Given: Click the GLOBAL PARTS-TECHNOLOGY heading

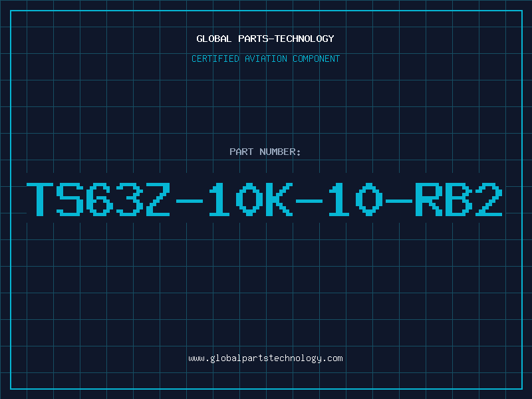Looking at the screenshot, I should 265,39.
